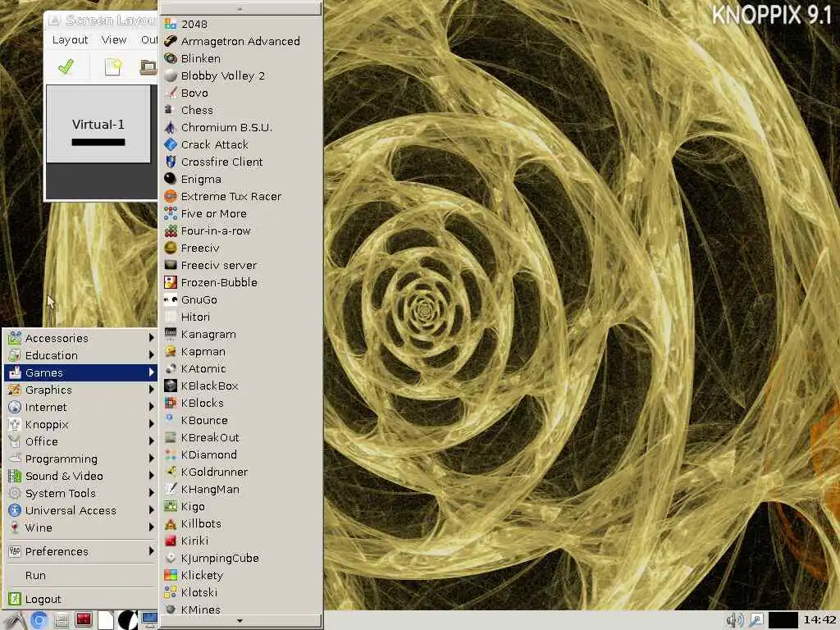
Task: Expand the System Tools submenu
Action: (80, 493)
